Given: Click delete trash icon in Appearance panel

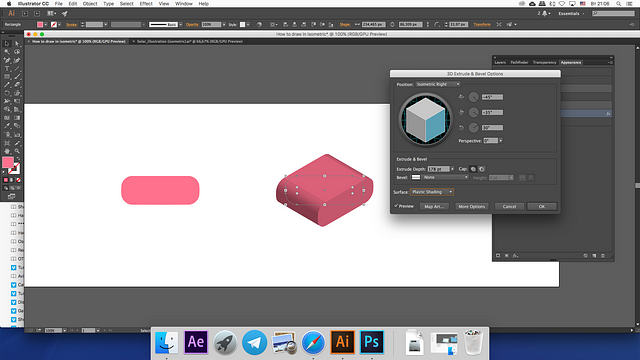Looking at the screenshot, I should click(603, 256).
